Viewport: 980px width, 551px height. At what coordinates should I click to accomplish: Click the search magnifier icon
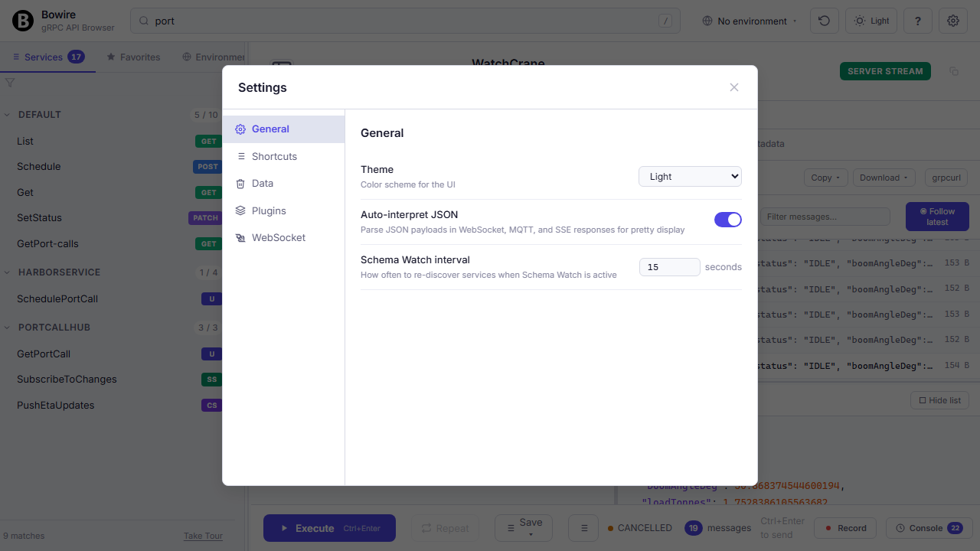pos(144,21)
